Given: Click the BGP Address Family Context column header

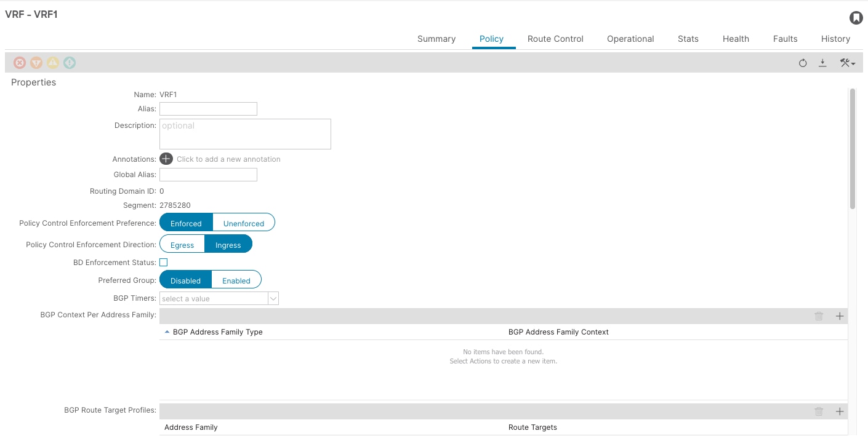Looking at the screenshot, I should [558, 332].
